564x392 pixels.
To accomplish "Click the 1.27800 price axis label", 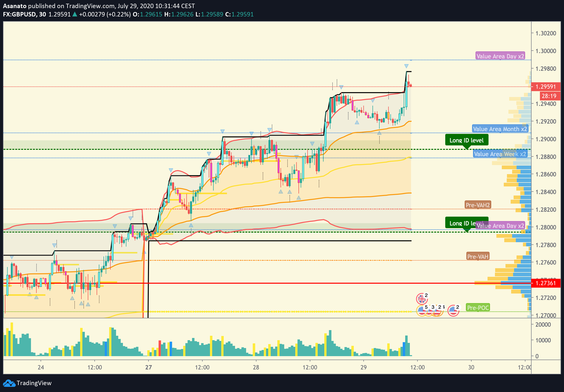I will (x=546, y=245).
